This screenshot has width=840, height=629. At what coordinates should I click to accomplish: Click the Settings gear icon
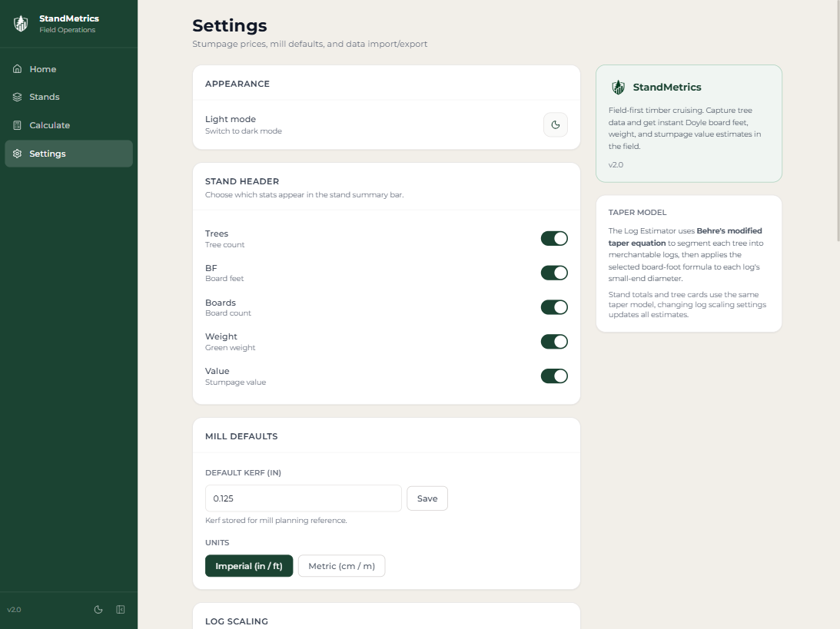pyautogui.click(x=17, y=154)
